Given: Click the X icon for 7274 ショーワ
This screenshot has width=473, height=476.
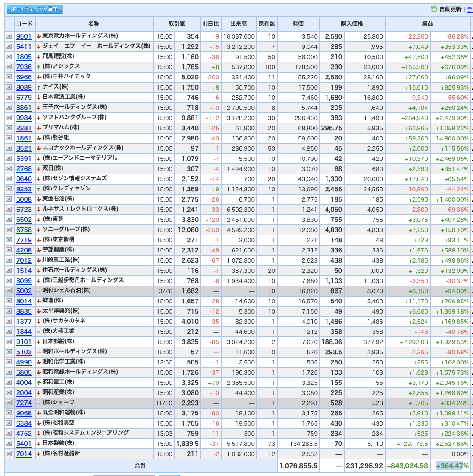Looking at the screenshot, I should [9, 403].
